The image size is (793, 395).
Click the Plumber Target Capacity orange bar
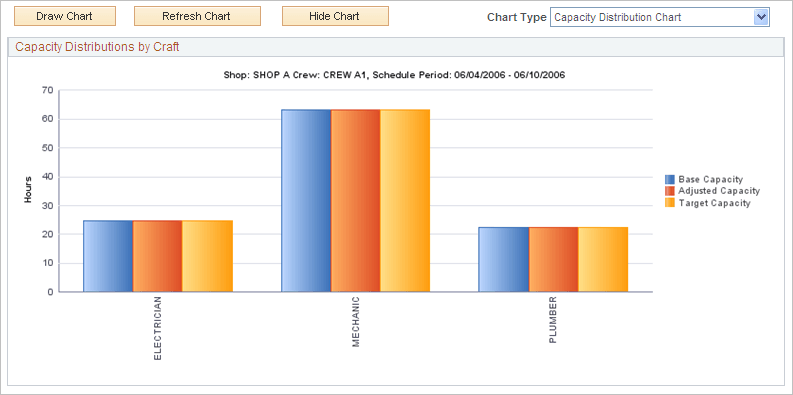[x=603, y=259]
